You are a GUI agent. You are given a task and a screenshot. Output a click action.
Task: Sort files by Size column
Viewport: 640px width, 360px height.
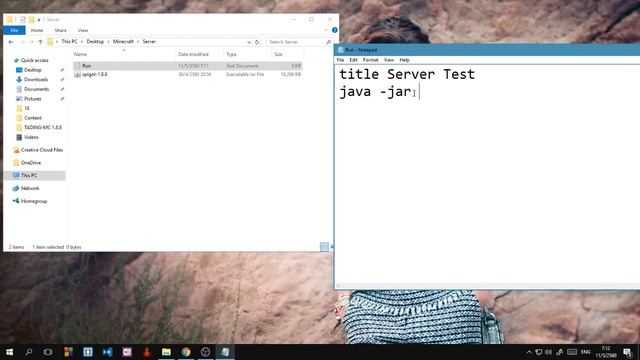(x=278, y=54)
